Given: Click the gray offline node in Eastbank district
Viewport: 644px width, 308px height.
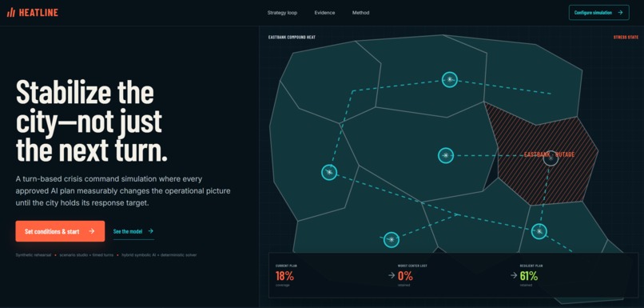Looking at the screenshot, I should (x=551, y=158).
